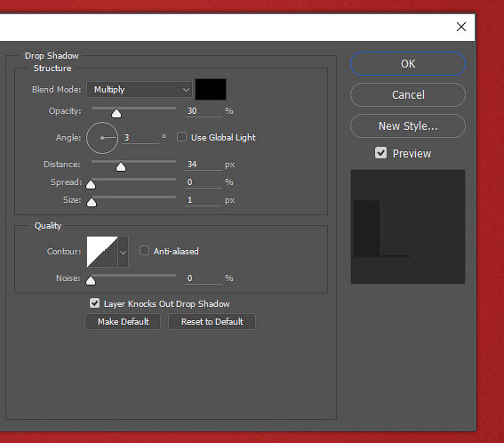This screenshot has height=443, width=504.
Task: Toggle the Preview checkbox
Action: 381,153
